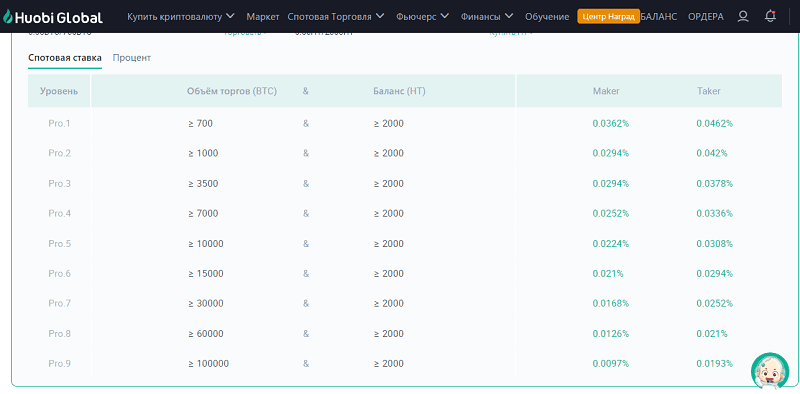Open the user account profile icon
The width and height of the screenshot is (800, 394).
click(743, 17)
